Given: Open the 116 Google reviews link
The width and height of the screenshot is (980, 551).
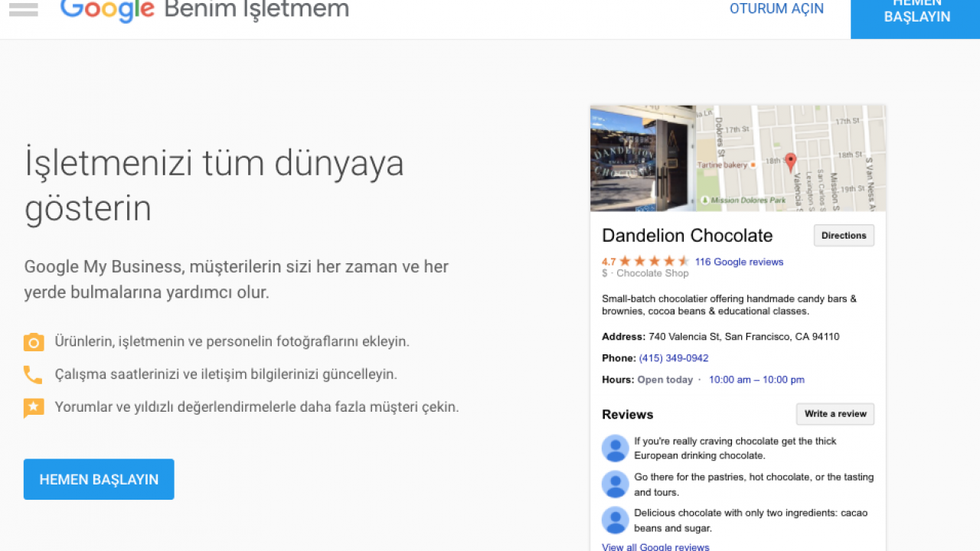Looking at the screenshot, I should point(739,262).
